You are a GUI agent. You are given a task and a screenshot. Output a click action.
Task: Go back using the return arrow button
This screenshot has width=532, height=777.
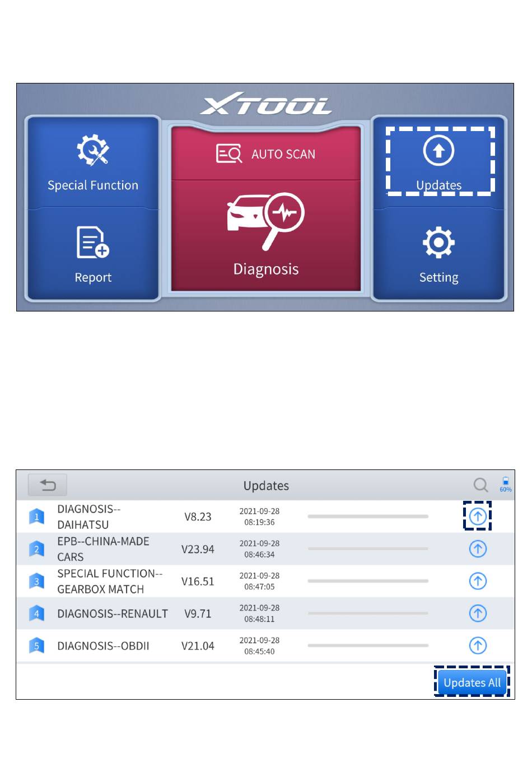[x=48, y=485]
